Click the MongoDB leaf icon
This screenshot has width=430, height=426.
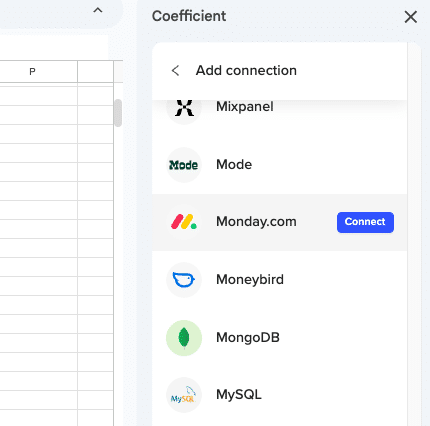(x=184, y=338)
